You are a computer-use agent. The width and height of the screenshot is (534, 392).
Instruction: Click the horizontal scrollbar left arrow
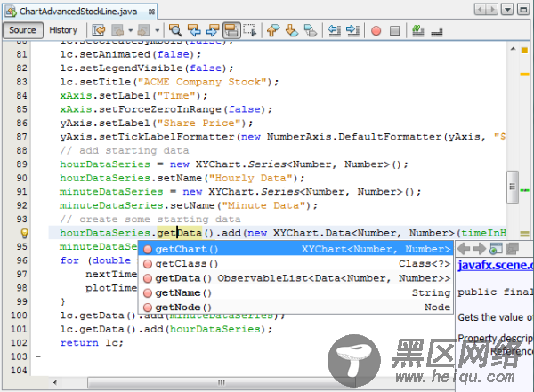(55, 382)
